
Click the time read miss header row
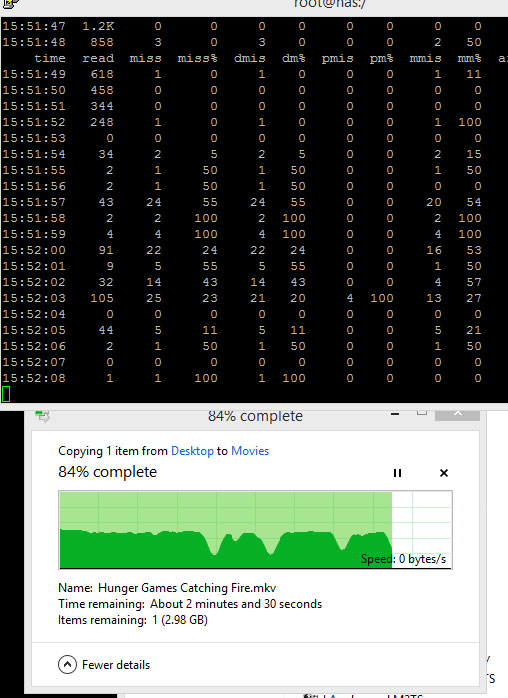click(254, 58)
